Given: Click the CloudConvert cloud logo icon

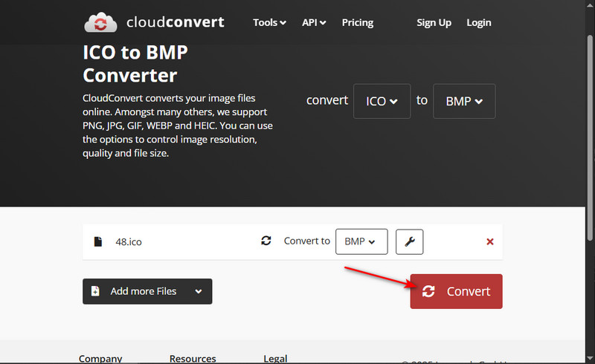Looking at the screenshot, I should pos(100,22).
